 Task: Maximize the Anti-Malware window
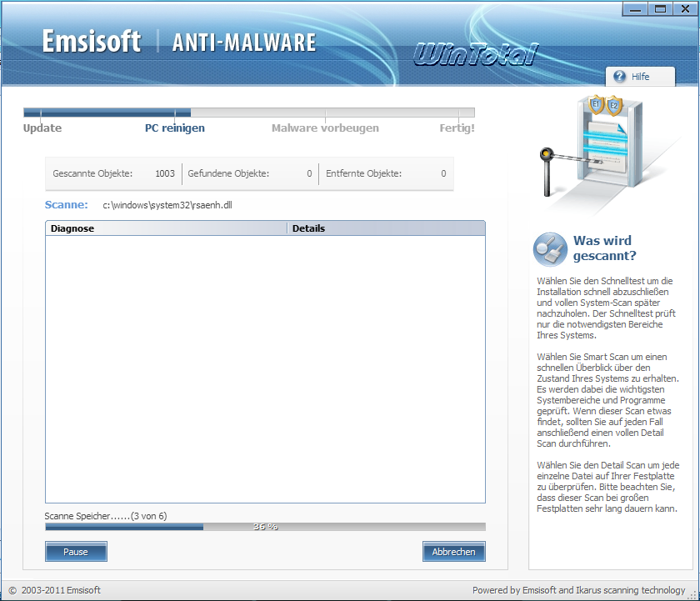660,9
